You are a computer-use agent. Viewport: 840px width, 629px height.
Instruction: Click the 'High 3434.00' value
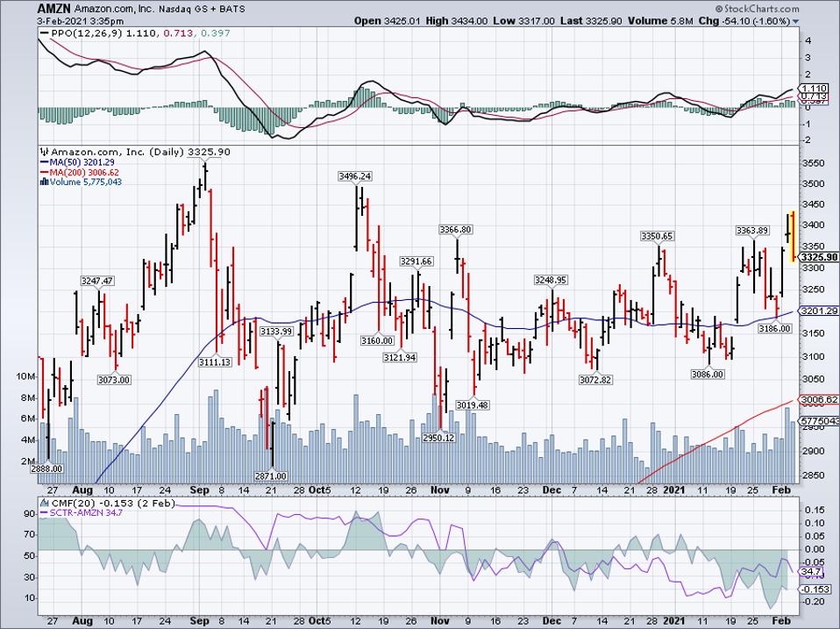(457, 21)
